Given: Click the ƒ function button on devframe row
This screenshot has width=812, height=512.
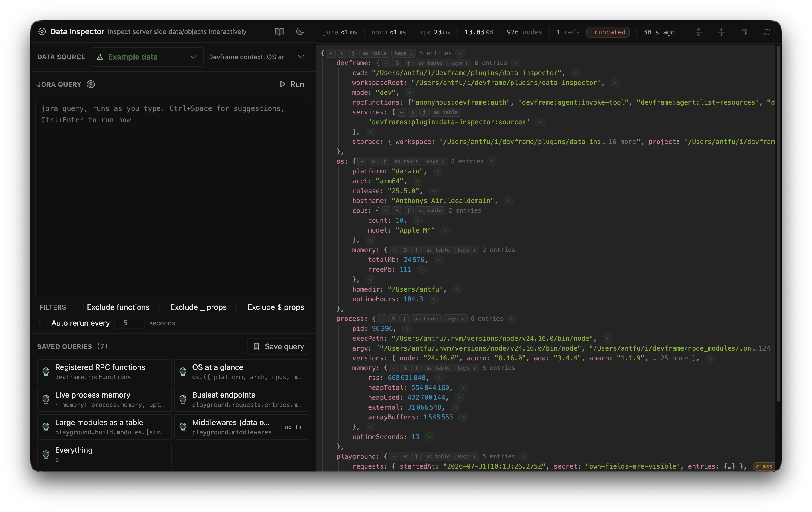Looking at the screenshot, I should (408, 63).
